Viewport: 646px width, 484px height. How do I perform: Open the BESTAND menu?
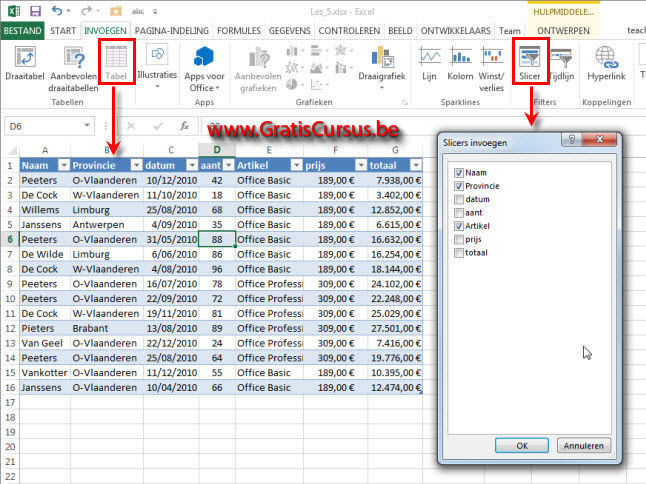click(22, 31)
